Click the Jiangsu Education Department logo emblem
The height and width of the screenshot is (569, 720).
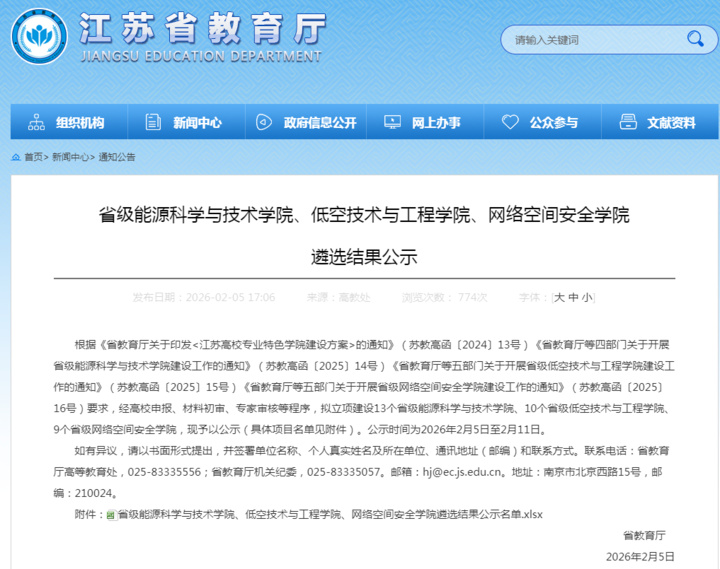[x=39, y=38]
